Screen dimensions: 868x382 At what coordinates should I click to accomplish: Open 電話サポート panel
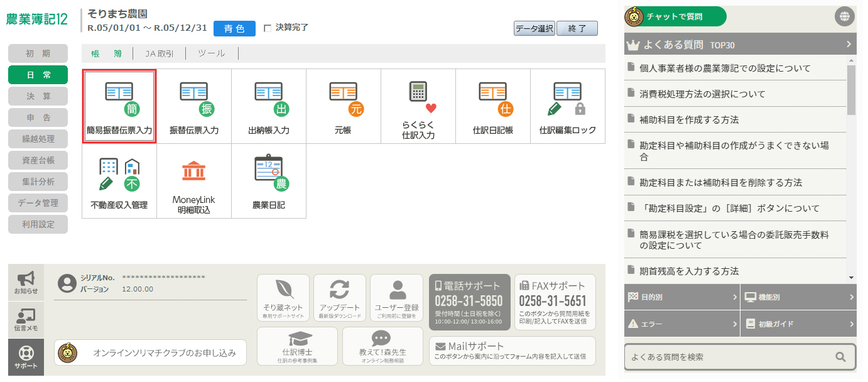tap(469, 302)
